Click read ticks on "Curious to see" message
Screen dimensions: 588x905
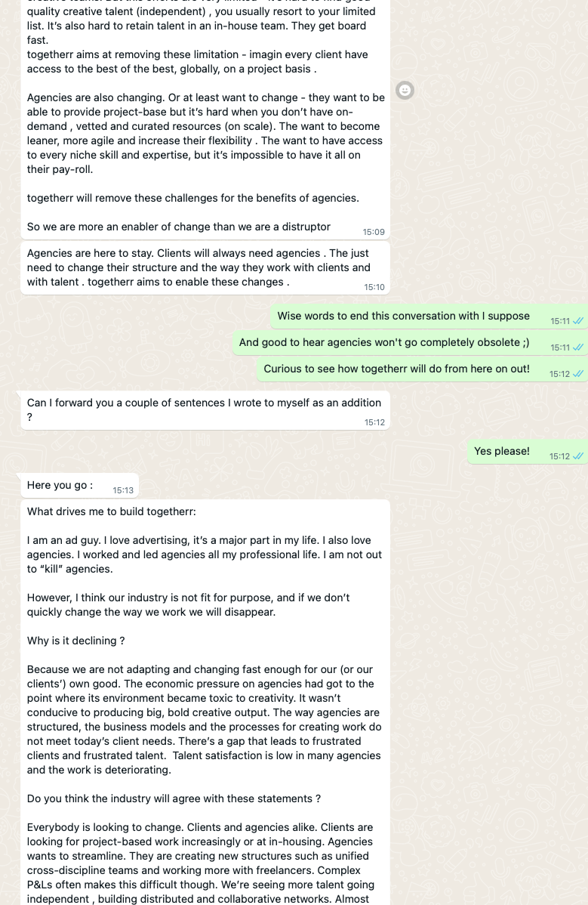pos(578,374)
